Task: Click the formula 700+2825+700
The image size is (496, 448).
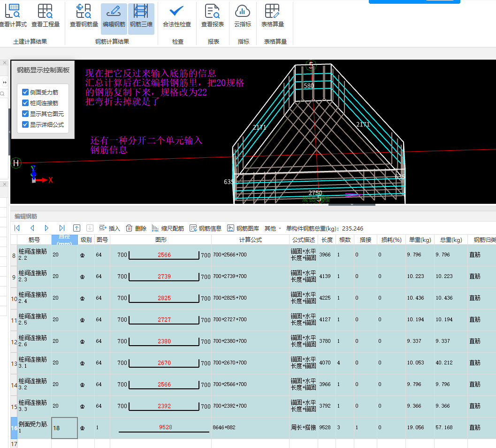Action: pos(230,298)
